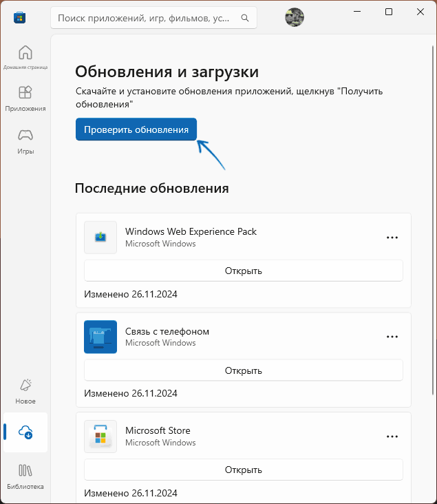Click the Связь с телефоном app icon
The height and width of the screenshot is (504, 437).
point(100,337)
